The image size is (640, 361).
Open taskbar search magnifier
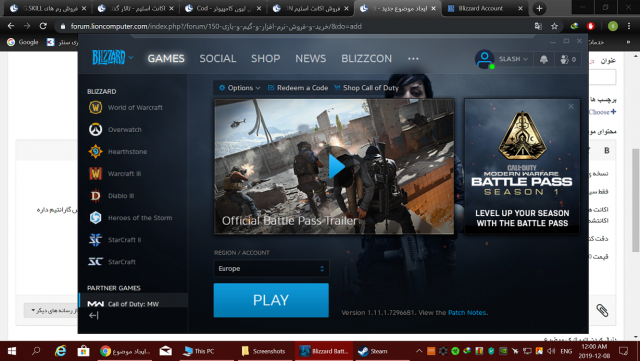(36, 351)
